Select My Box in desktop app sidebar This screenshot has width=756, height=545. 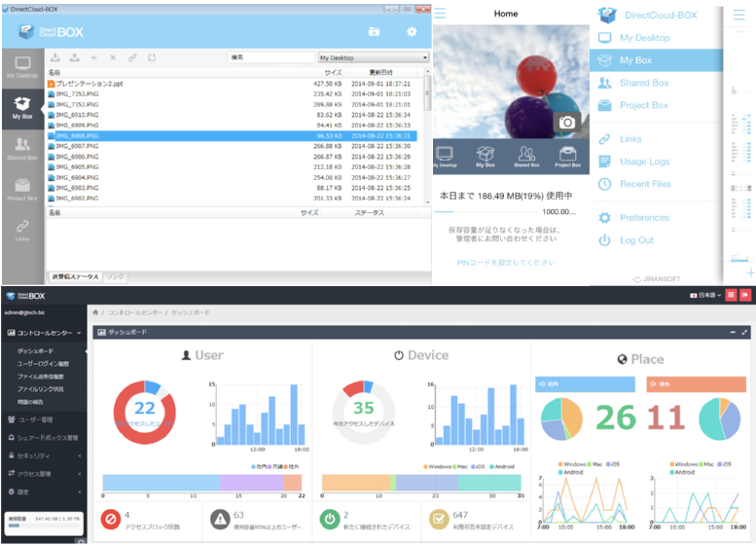22,109
